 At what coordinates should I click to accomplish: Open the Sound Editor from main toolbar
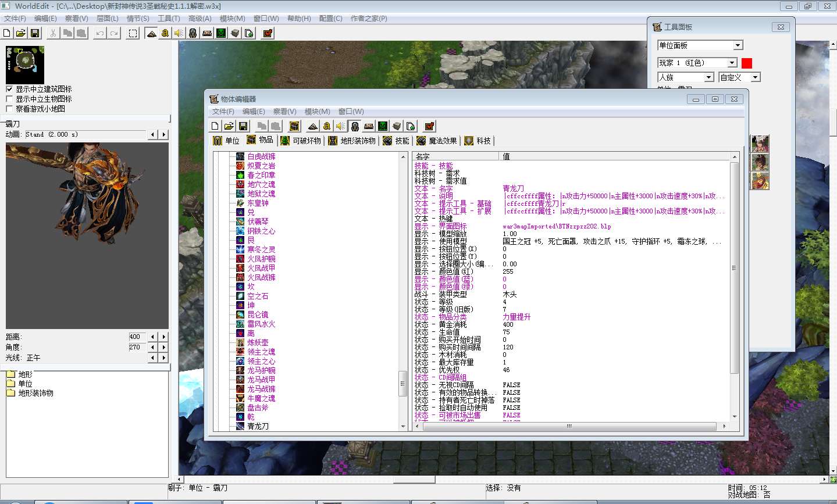point(179,33)
